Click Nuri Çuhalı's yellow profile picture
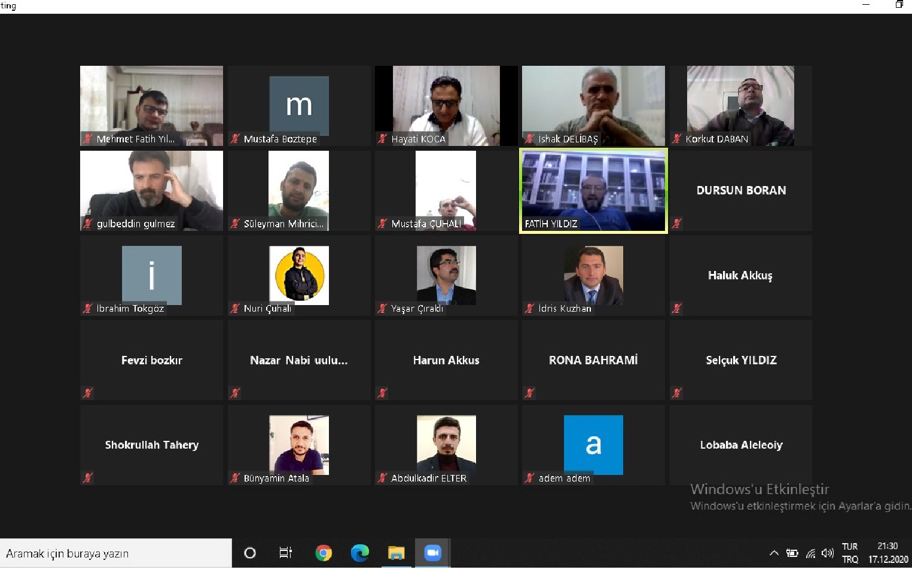912x588 pixels. coord(299,276)
